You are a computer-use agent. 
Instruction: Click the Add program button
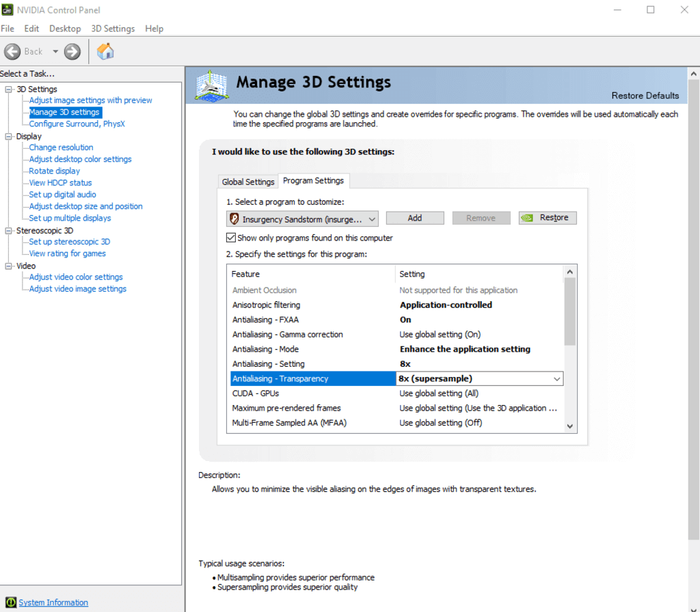click(x=415, y=218)
